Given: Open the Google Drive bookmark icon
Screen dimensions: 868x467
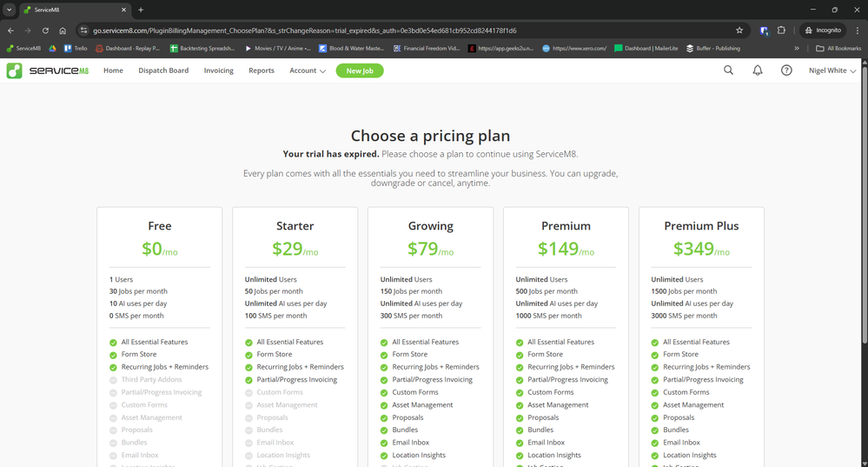Looking at the screenshot, I should 53,48.
